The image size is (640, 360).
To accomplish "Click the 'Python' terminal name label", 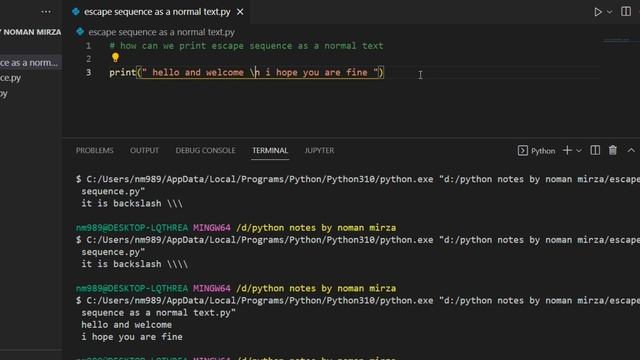I will point(543,151).
